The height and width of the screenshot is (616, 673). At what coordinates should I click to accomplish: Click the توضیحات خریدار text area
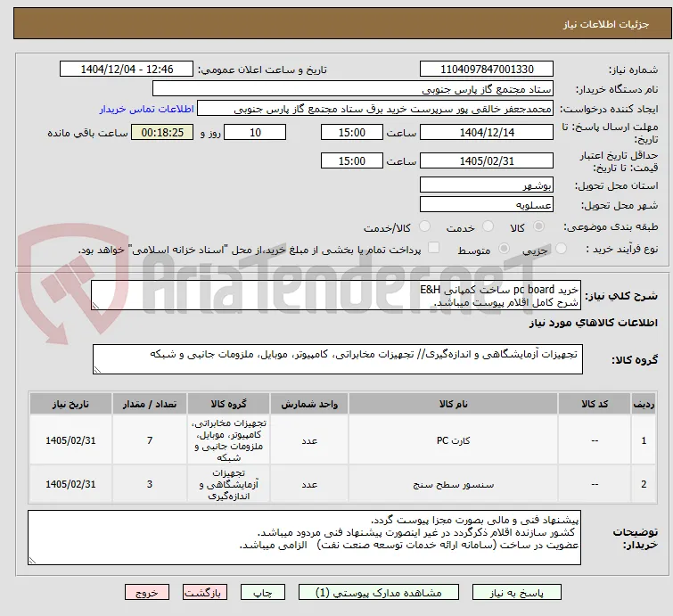coord(304,538)
